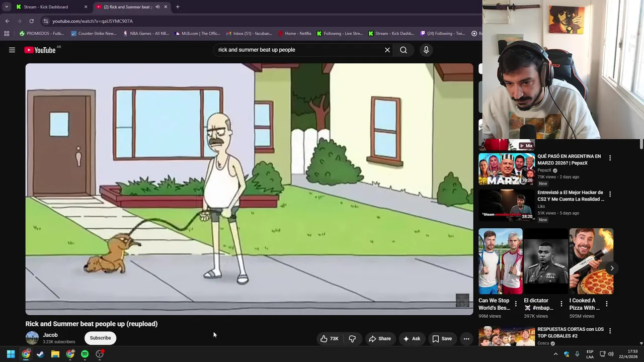Open the apps grid in bookmarks bar
The width and height of the screenshot is (644, 362).
(x=7, y=34)
